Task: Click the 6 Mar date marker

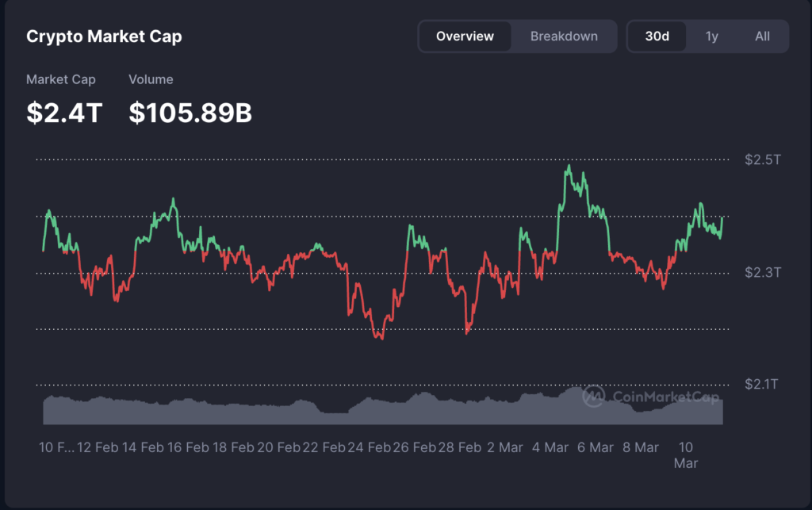Action: 595,447
